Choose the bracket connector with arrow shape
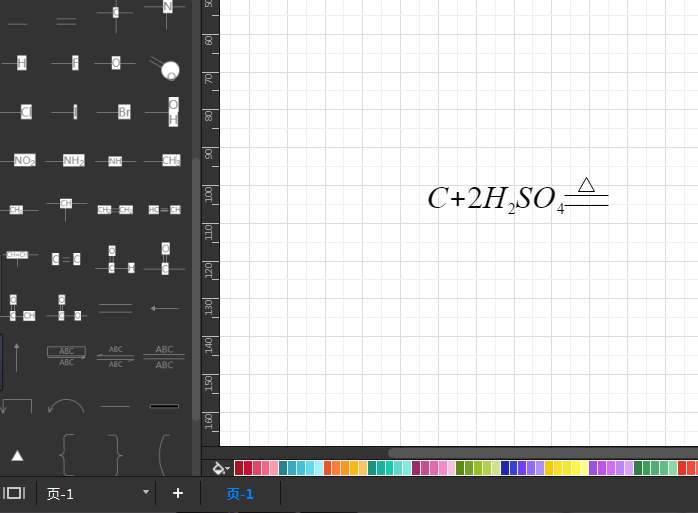Screen dimensions: 698x513 [x=16, y=406]
